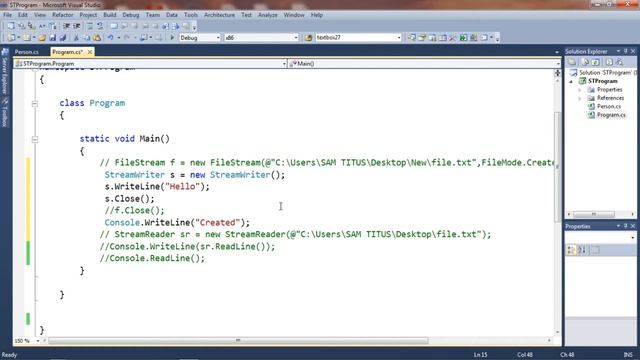The height and width of the screenshot is (360, 640).
Task: Click the Uncomment Selection toolbar icon
Action: point(100,26)
